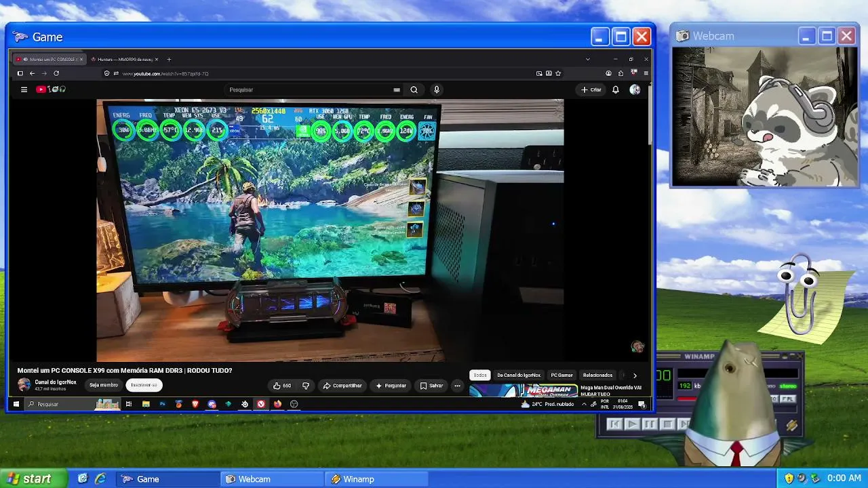Open Firefox in the inner taskbar
This screenshot has width=868, height=488.
point(277,404)
